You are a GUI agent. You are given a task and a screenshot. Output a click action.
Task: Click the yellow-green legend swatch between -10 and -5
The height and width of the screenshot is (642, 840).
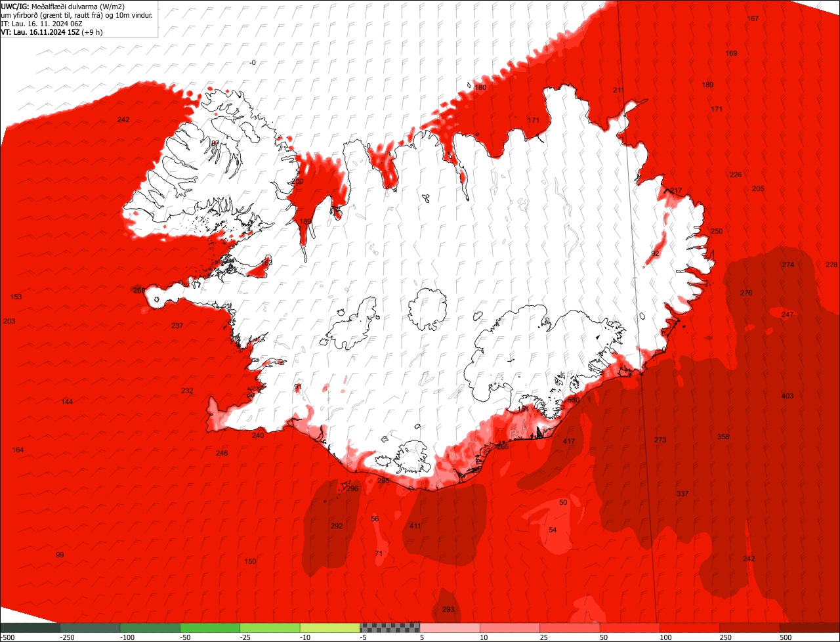330,628
